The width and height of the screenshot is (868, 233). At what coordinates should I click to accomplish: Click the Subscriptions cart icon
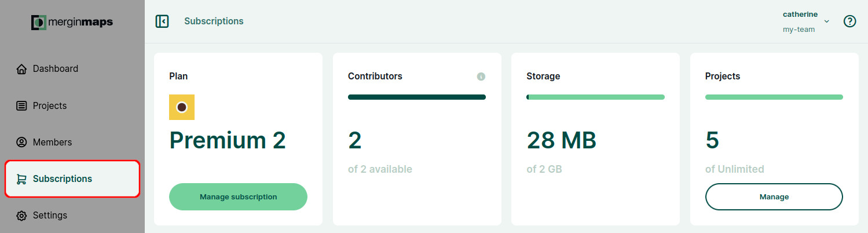(21, 179)
